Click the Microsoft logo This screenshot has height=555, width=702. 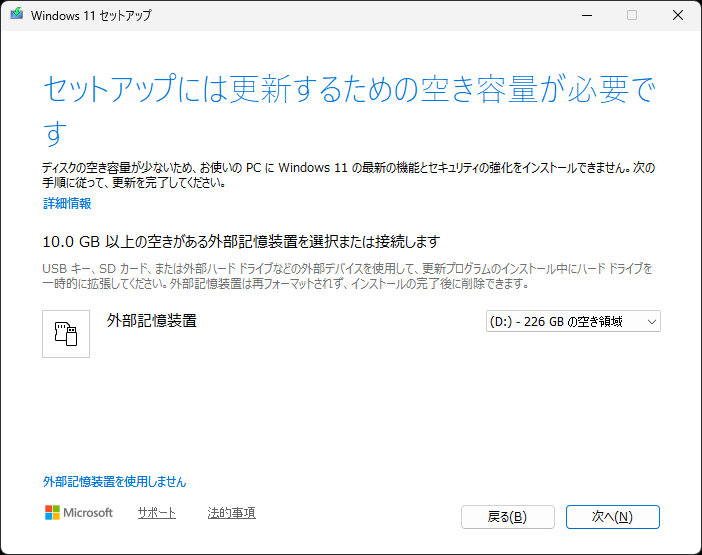coord(79,513)
